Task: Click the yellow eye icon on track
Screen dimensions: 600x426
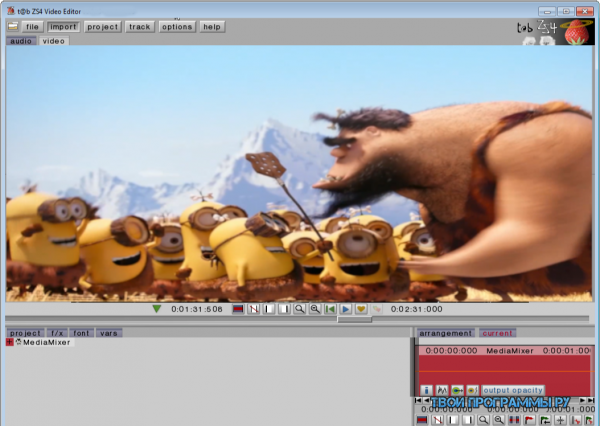Action: click(x=472, y=390)
